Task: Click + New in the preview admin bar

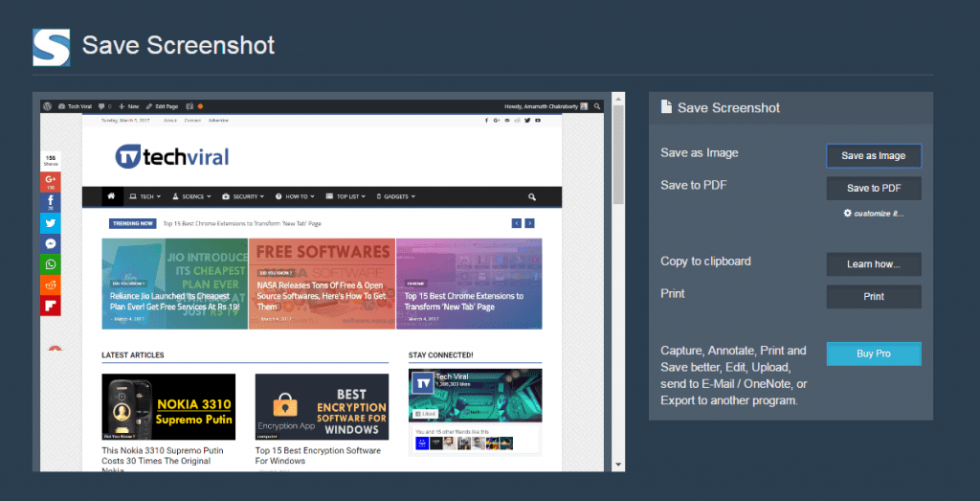Action: click(129, 106)
